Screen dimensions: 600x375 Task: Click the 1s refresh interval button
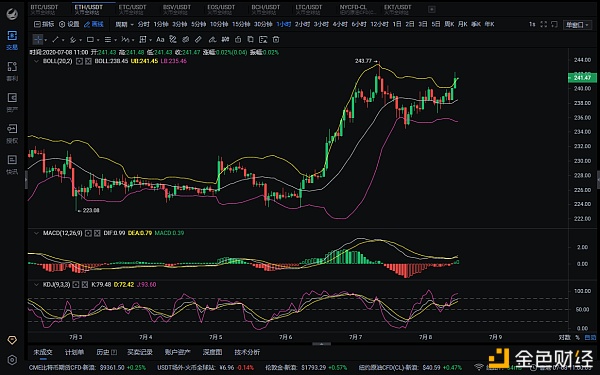[532, 24]
